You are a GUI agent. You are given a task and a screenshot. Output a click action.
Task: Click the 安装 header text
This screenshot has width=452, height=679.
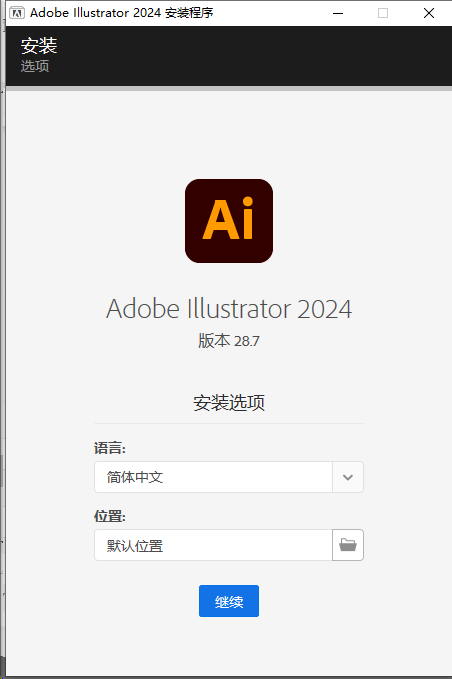pos(39,45)
